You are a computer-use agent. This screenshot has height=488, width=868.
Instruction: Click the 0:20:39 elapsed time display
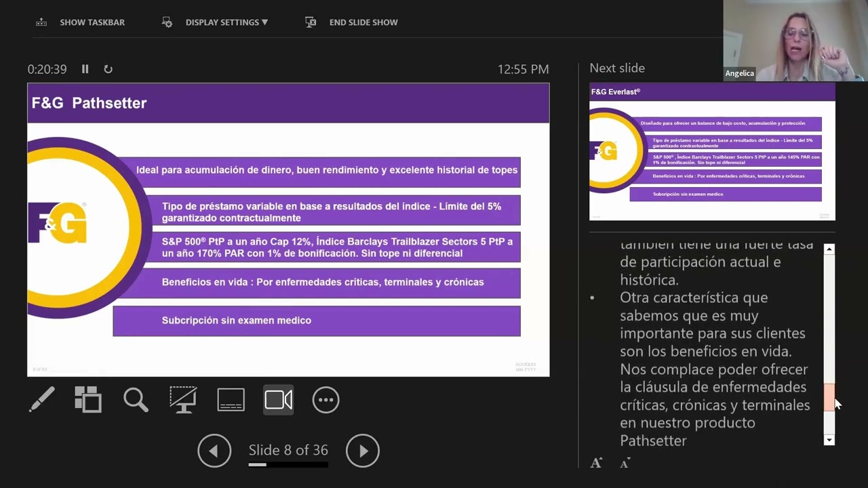47,69
